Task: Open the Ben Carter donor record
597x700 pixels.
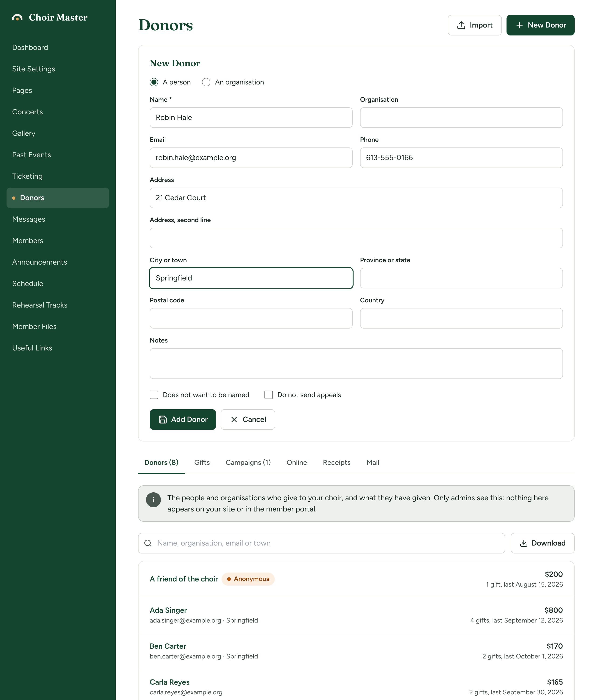Action: point(356,651)
